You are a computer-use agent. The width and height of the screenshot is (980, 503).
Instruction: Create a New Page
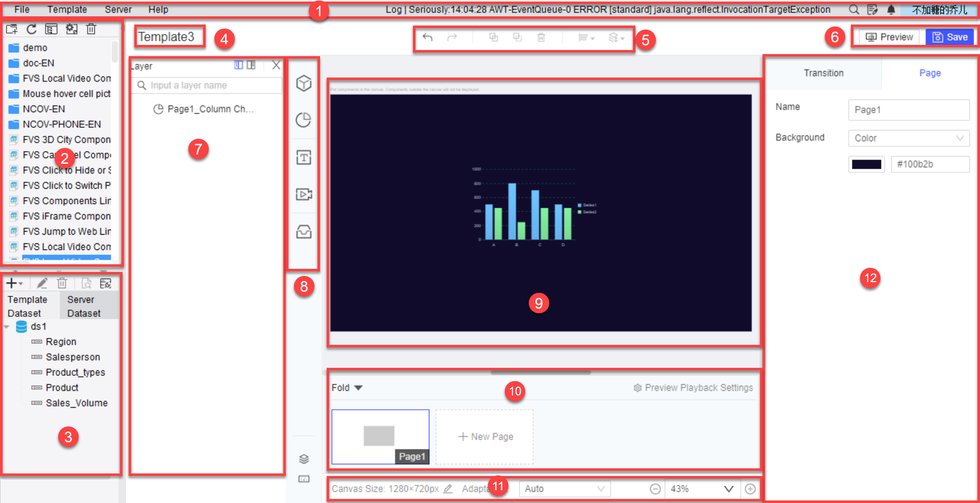pyautogui.click(x=484, y=436)
